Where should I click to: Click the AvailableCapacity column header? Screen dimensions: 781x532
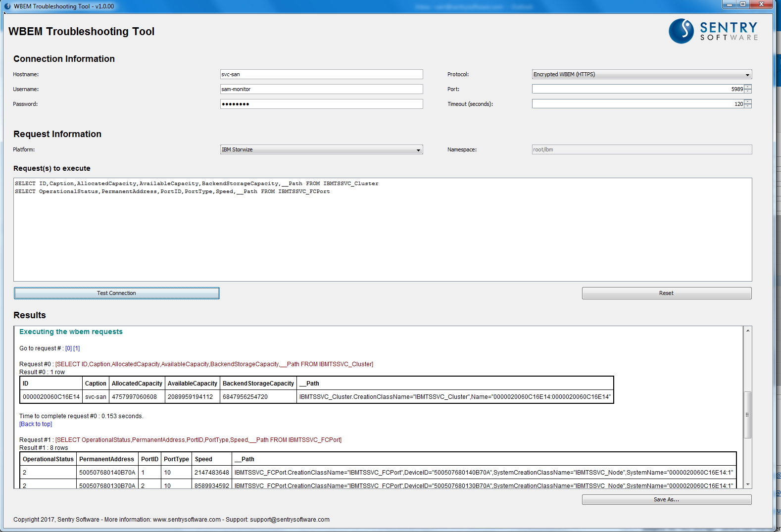(x=192, y=384)
